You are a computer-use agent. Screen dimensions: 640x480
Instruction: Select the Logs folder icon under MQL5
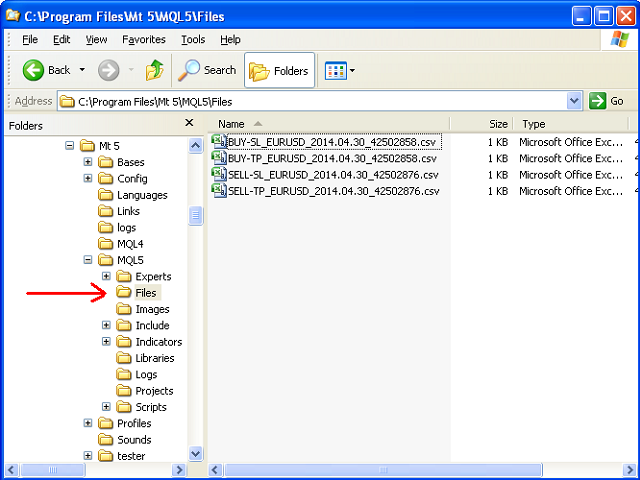point(124,374)
